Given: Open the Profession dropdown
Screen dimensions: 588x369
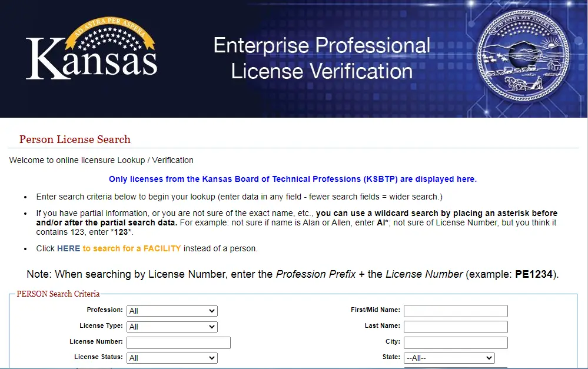Looking at the screenshot, I should coord(172,311).
